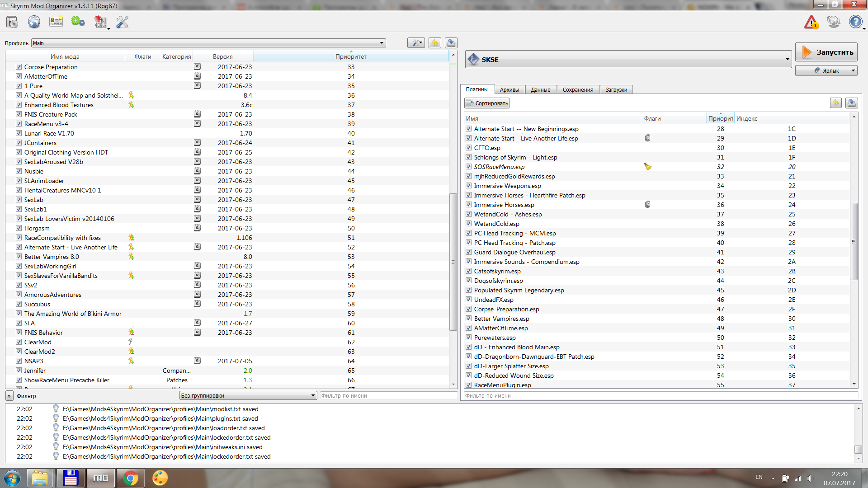Click the Сортировать sort button
This screenshot has width=868, height=488.
pyautogui.click(x=487, y=103)
